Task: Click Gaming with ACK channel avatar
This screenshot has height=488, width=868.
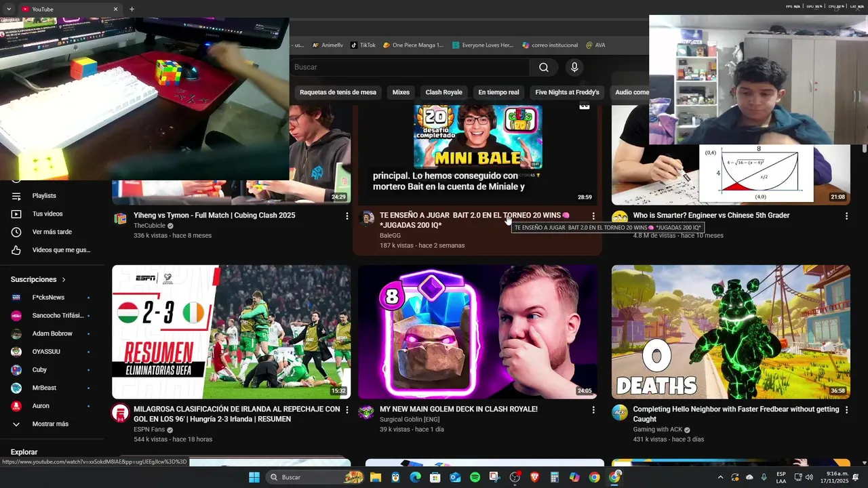Action: [x=620, y=413]
